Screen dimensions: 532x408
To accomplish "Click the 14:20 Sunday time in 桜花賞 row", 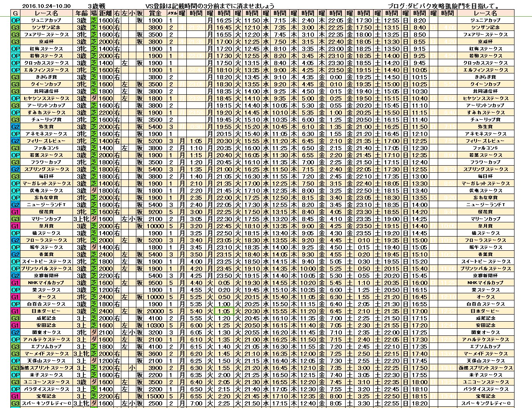I will coord(419,212).
